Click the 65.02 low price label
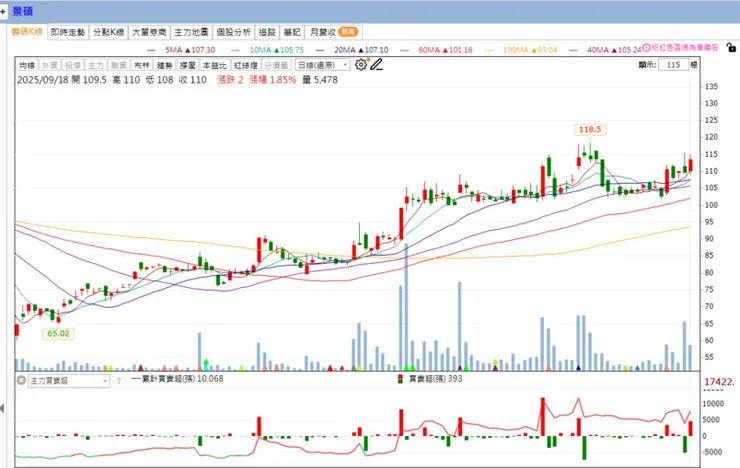 tap(58, 333)
